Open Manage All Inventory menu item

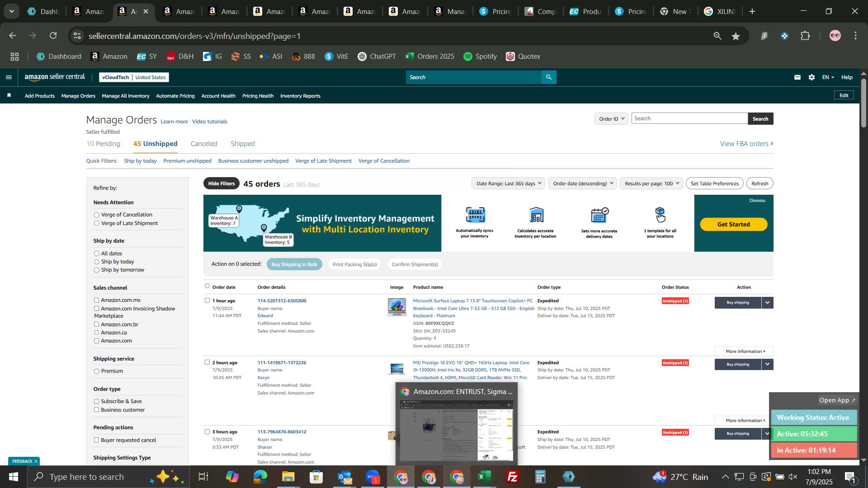click(126, 96)
